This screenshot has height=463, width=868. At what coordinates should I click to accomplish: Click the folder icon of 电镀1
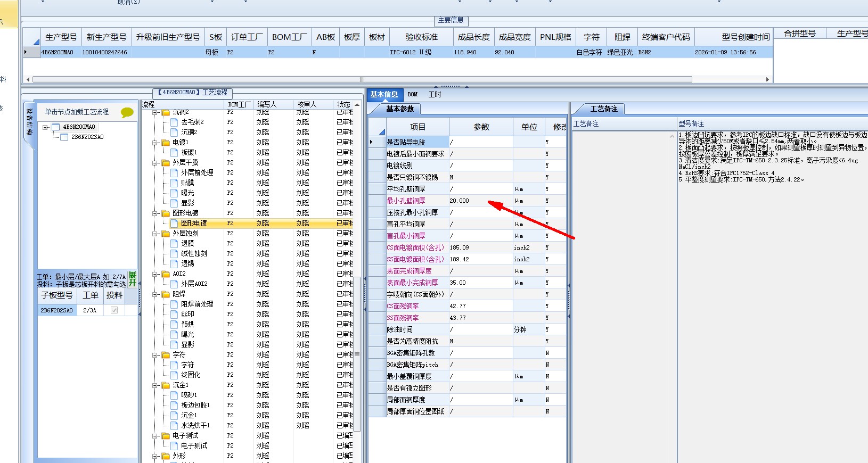[x=166, y=143]
